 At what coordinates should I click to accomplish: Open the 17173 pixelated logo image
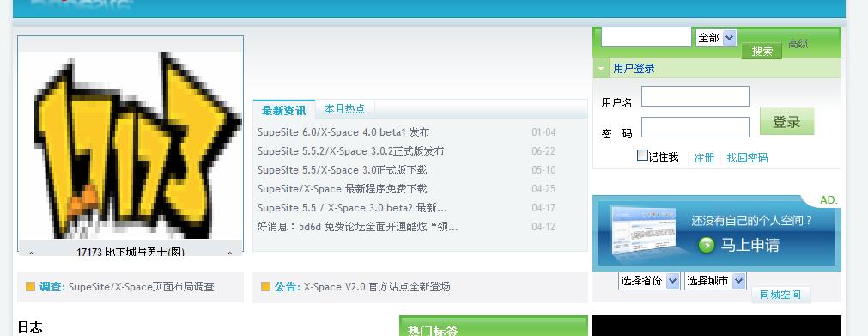click(x=131, y=145)
